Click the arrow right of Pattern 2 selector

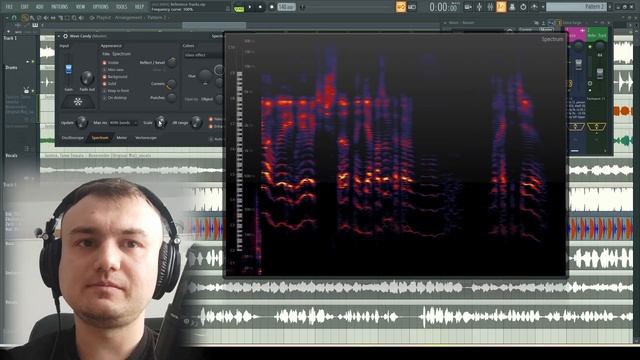[610, 7]
